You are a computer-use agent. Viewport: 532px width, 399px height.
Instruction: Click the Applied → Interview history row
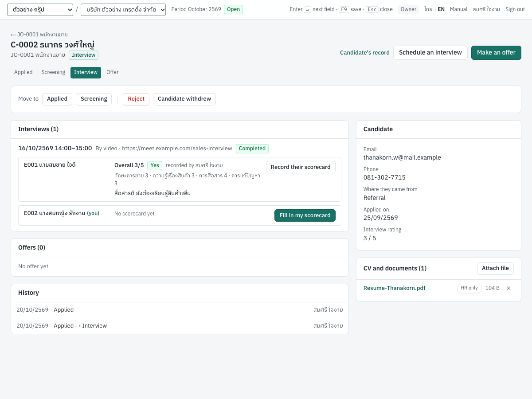point(180,326)
